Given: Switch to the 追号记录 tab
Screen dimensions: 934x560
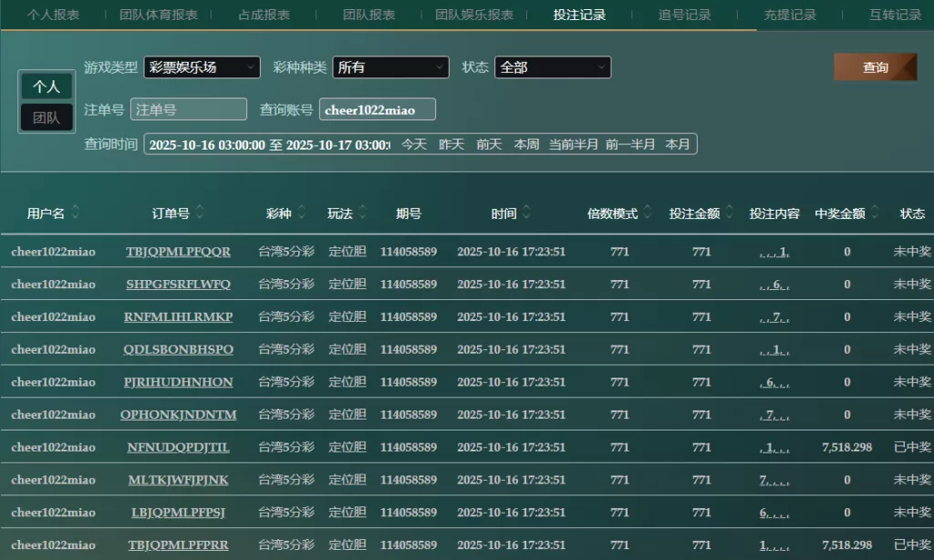Looking at the screenshot, I should [x=684, y=15].
